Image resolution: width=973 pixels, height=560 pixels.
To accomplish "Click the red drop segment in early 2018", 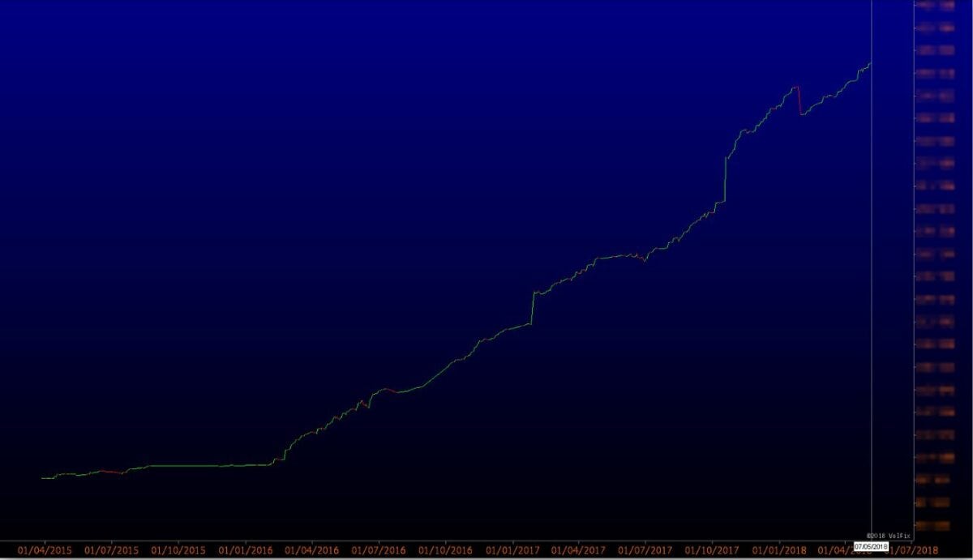I will pos(799,100).
